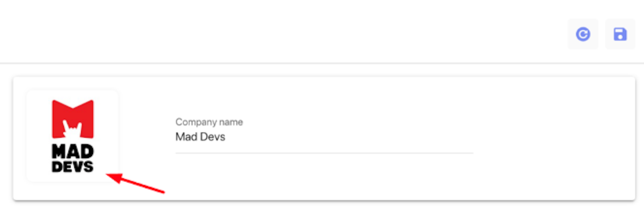This screenshot has height=208, width=644.
Task: Click the black MAD wordmark in the logo
Action: tap(72, 152)
